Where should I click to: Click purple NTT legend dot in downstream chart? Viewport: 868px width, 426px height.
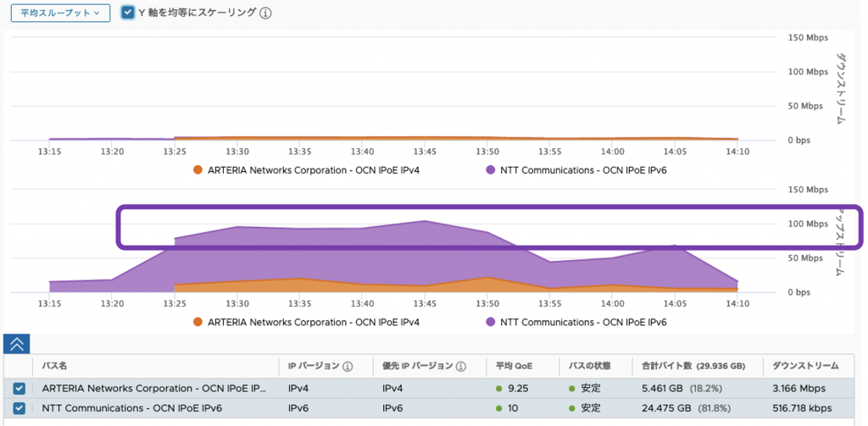click(x=490, y=170)
